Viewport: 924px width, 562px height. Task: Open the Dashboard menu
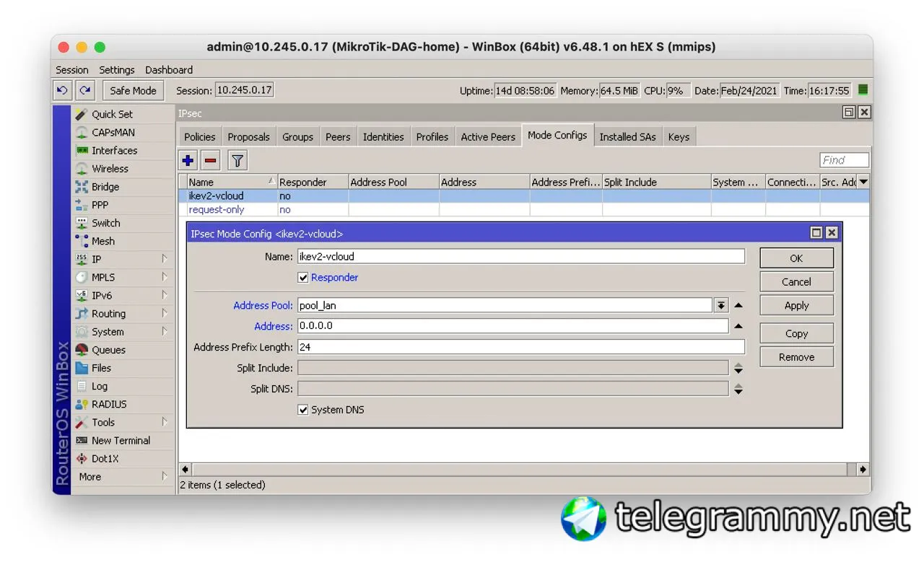click(169, 70)
